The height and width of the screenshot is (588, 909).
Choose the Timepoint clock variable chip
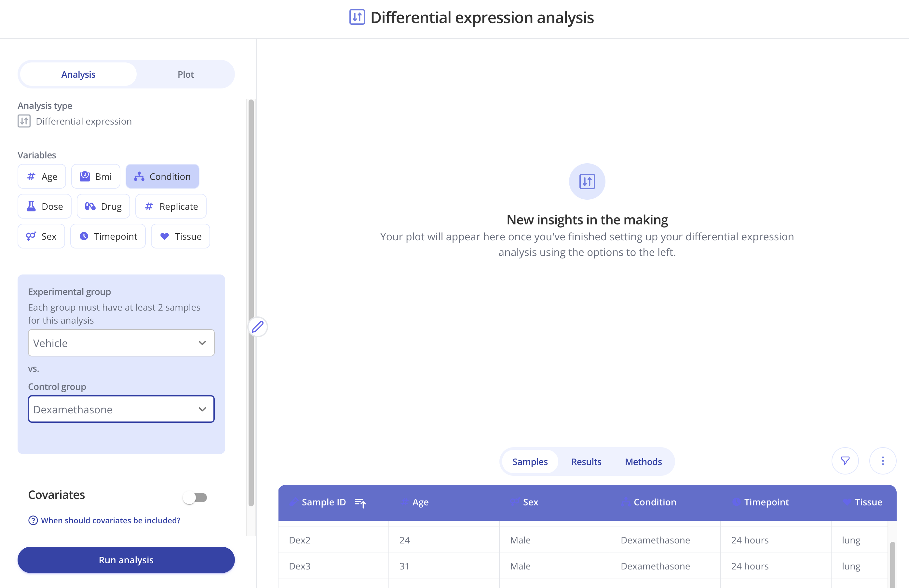pos(108,236)
